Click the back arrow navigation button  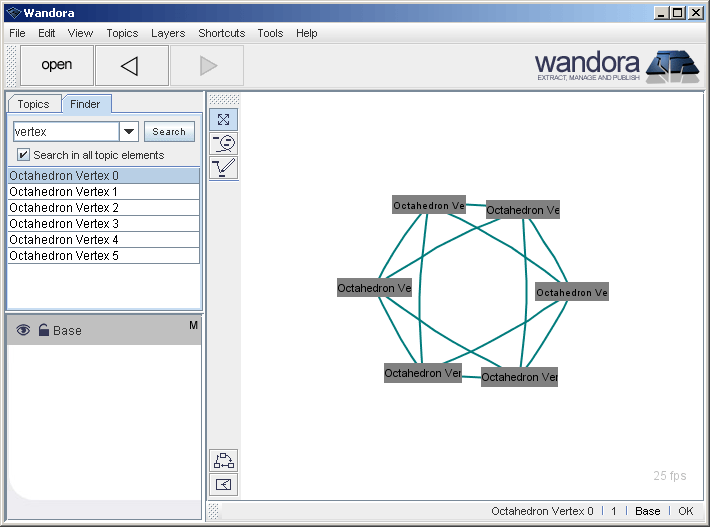coord(131,65)
